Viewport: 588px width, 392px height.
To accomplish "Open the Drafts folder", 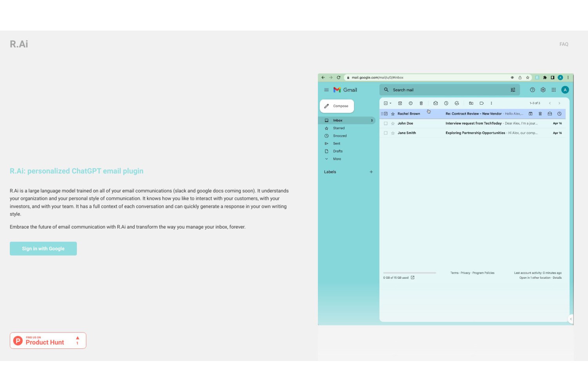I will pos(347,151).
